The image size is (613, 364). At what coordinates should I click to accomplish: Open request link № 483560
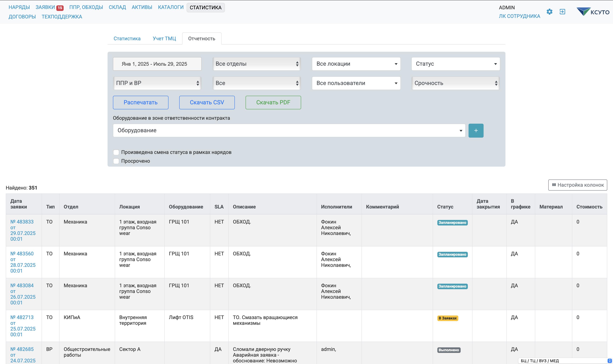click(22, 254)
